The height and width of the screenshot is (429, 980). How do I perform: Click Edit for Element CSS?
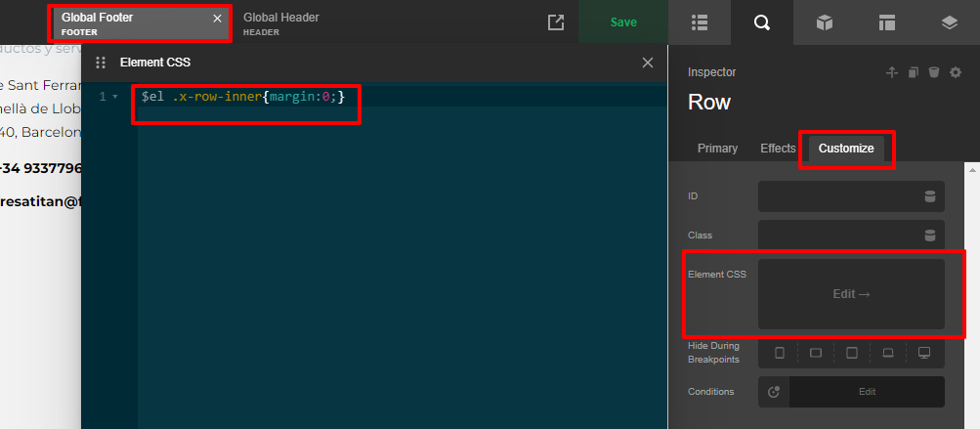(x=851, y=294)
